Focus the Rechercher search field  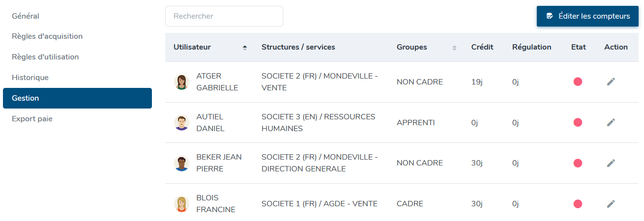[224, 16]
